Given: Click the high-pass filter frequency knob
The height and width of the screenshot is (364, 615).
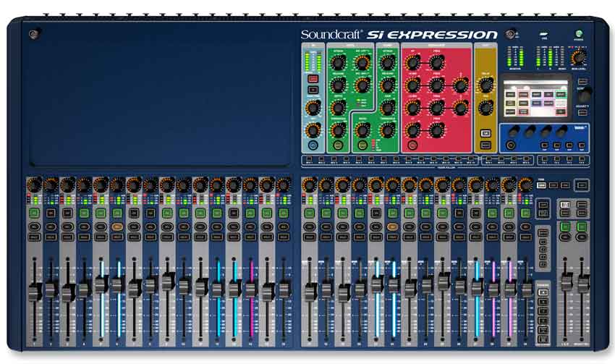Looking at the screenshot, I should pos(313,130).
